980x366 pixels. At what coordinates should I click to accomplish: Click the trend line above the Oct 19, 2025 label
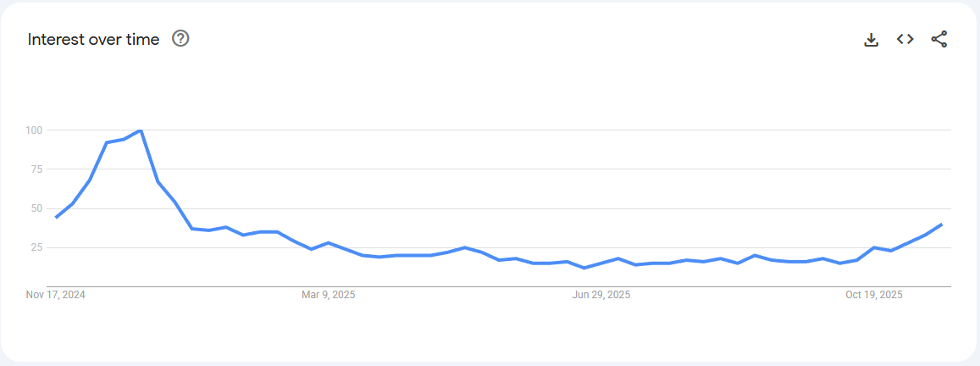[x=874, y=247]
